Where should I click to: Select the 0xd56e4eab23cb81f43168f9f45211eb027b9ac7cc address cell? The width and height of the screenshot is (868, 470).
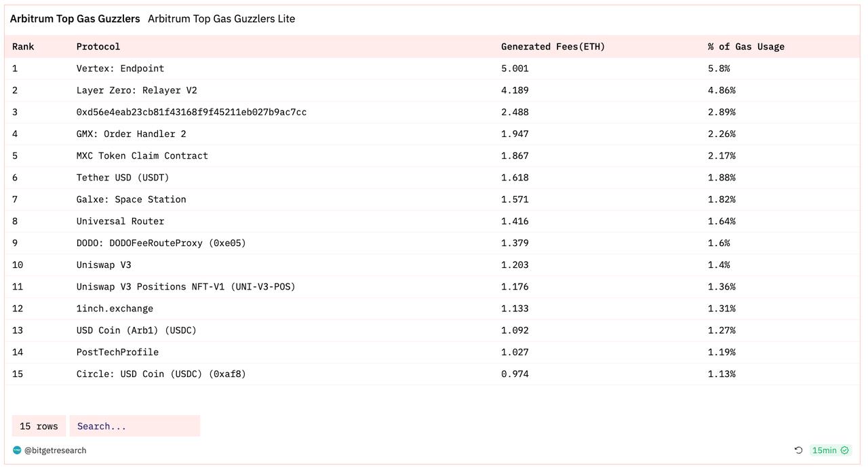coord(191,112)
